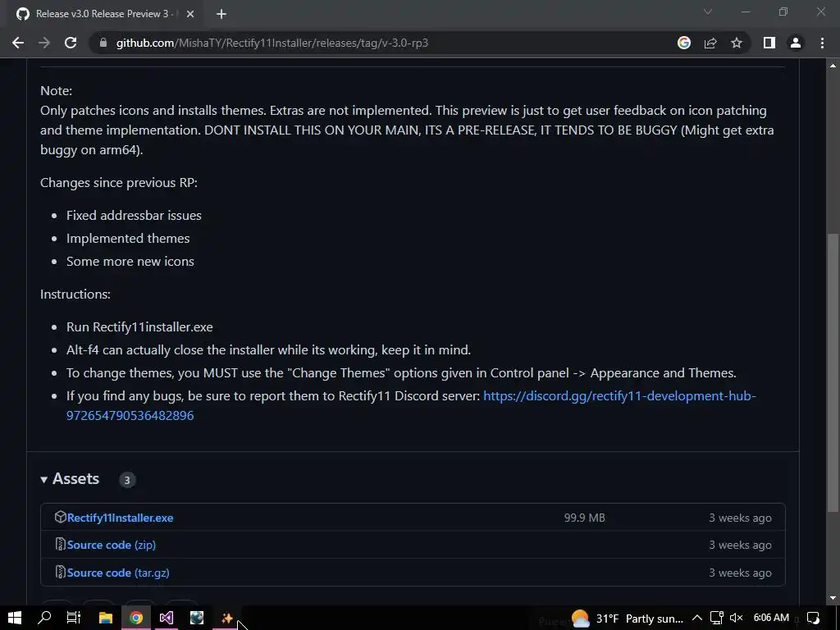
Task: Download Rectify11Installer.exe
Action: [x=120, y=518]
